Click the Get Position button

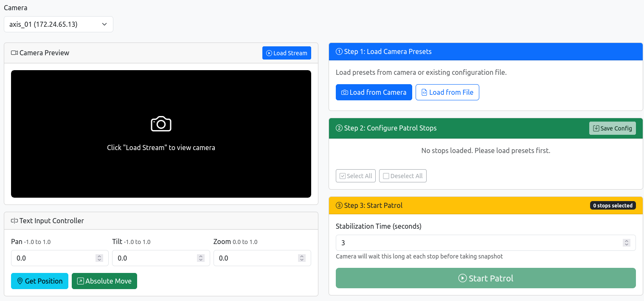point(39,281)
